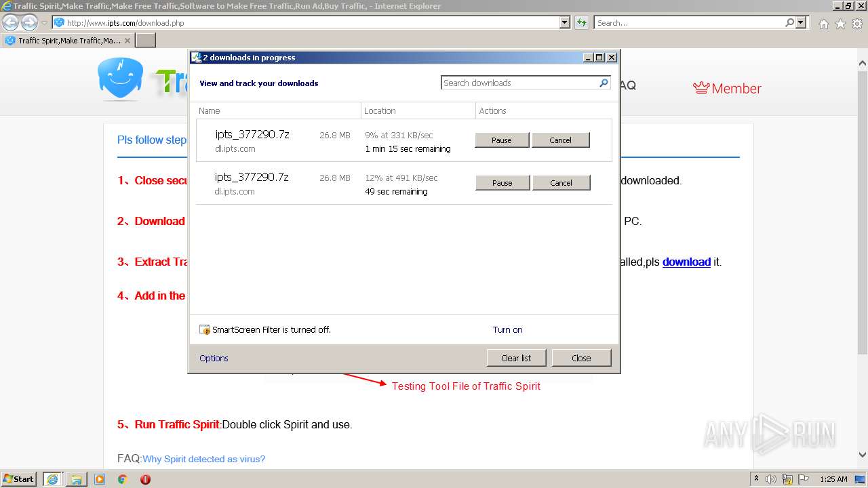Select the Traffic Spirit browser tab

pyautogui.click(x=68, y=40)
